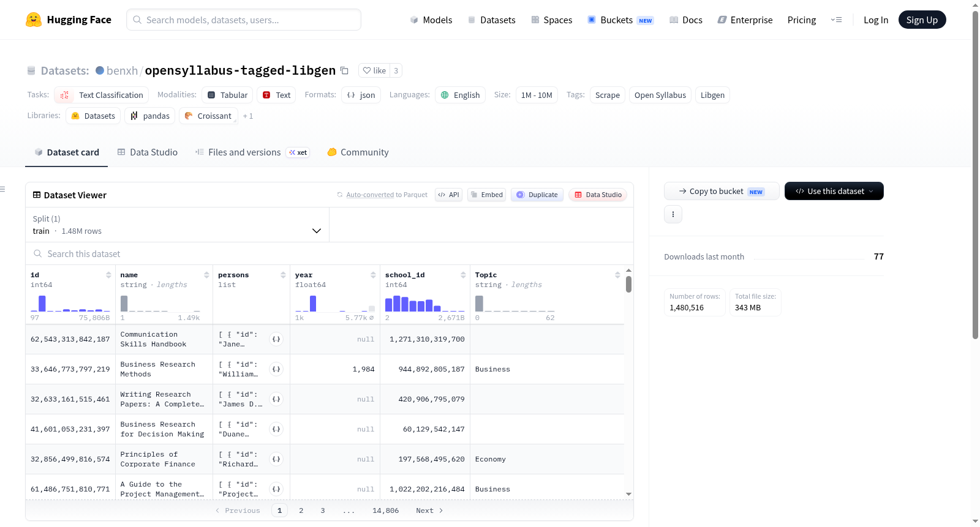Show the +1 additional libraries
The height and width of the screenshot is (527, 980).
[248, 116]
